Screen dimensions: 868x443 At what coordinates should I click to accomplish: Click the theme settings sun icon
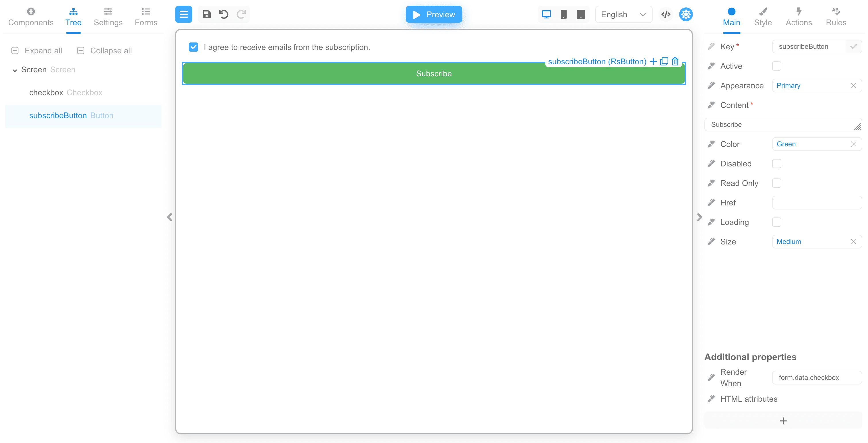coord(686,14)
